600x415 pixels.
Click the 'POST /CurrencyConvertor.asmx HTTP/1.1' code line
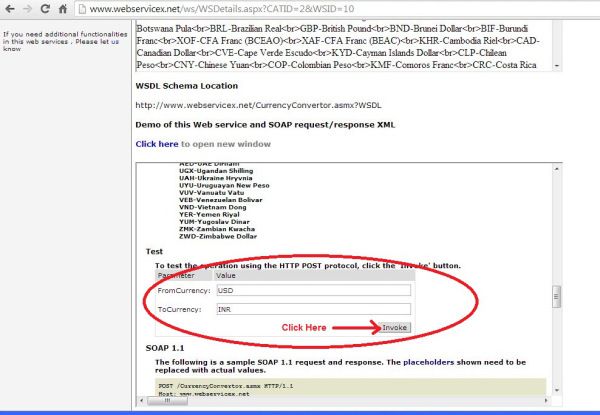click(226, 386)
